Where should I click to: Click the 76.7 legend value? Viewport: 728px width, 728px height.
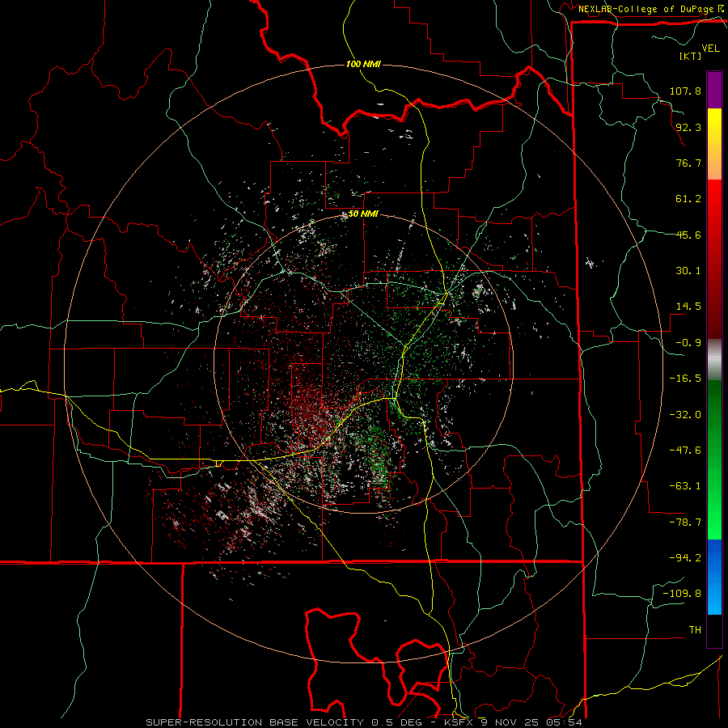688,163
